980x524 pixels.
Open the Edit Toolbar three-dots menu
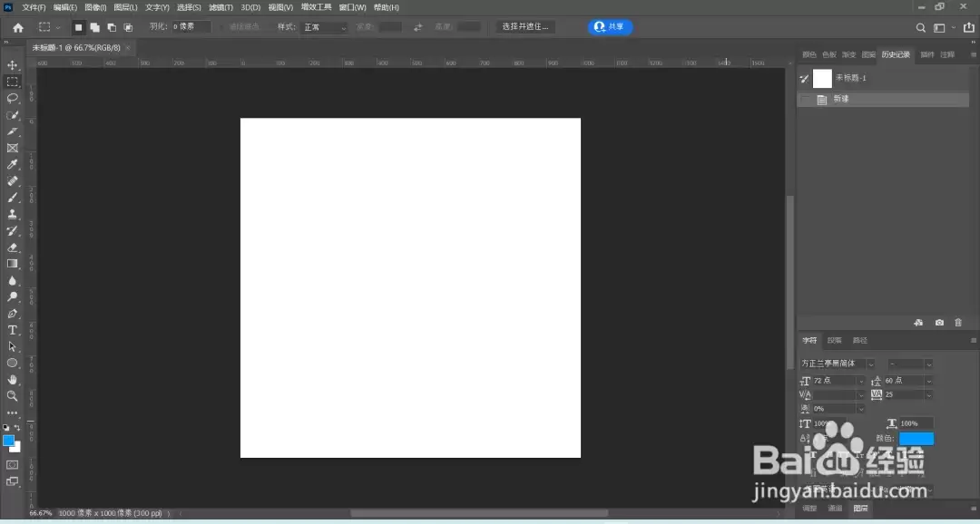tap(12, 412)
